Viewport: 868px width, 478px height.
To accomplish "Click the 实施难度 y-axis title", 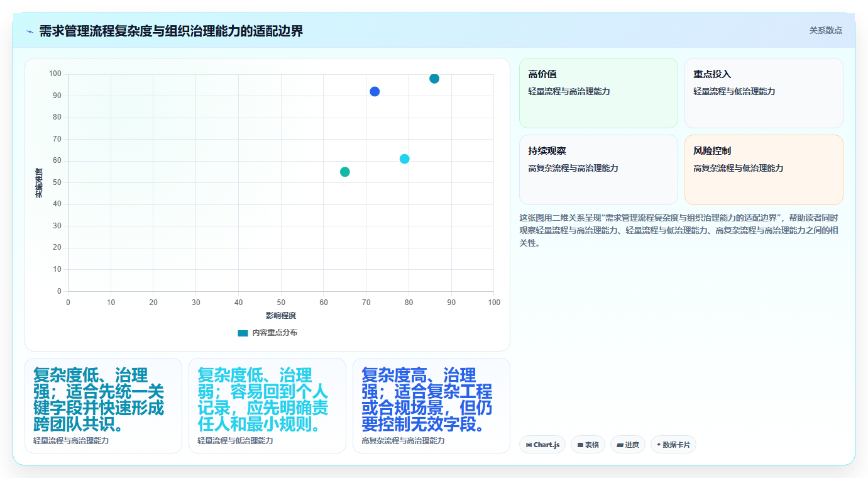I will 39,183.
